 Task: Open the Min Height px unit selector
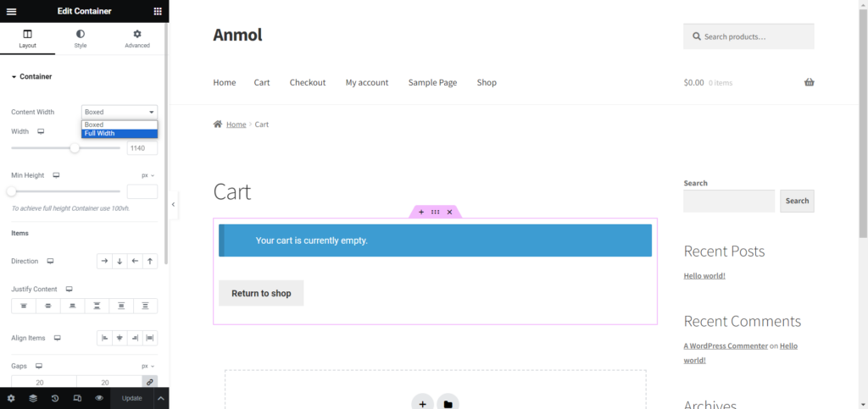(x=147, y=175)
